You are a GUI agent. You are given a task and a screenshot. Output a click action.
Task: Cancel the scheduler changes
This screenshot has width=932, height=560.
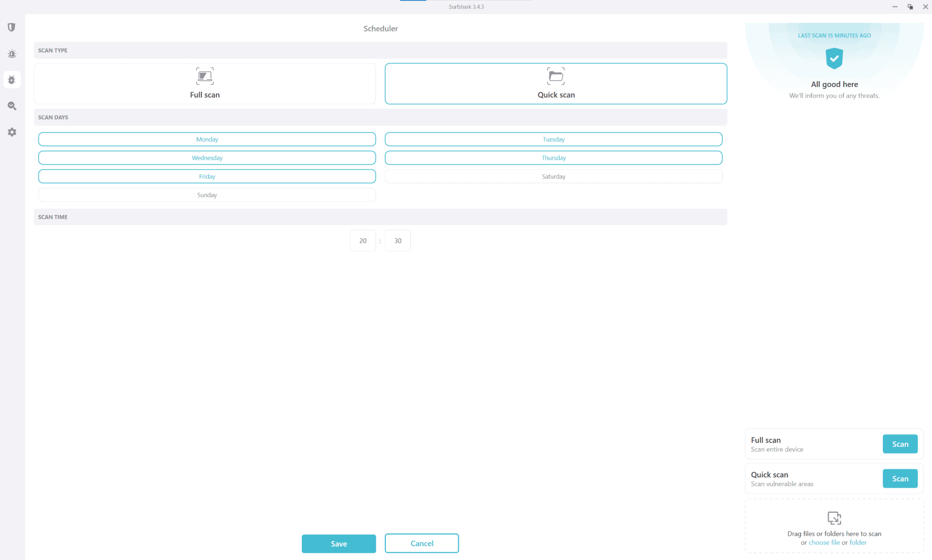tap(421, 544)
